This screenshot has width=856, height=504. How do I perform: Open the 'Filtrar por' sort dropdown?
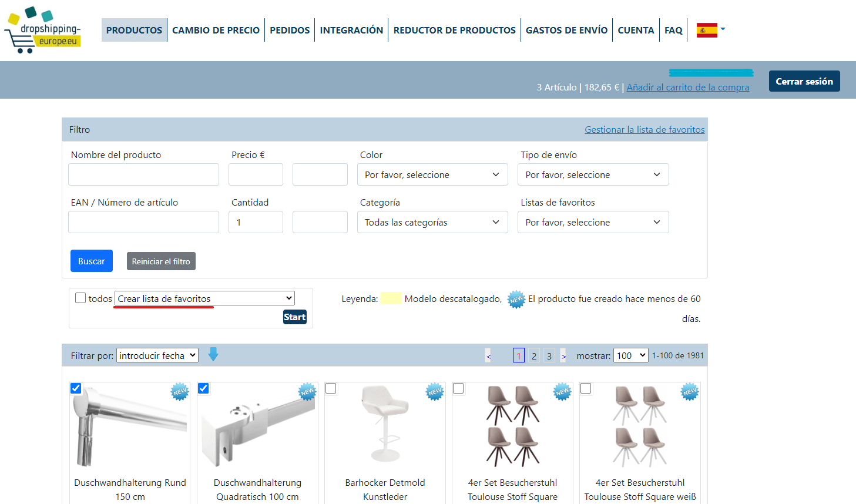[157, 355]
